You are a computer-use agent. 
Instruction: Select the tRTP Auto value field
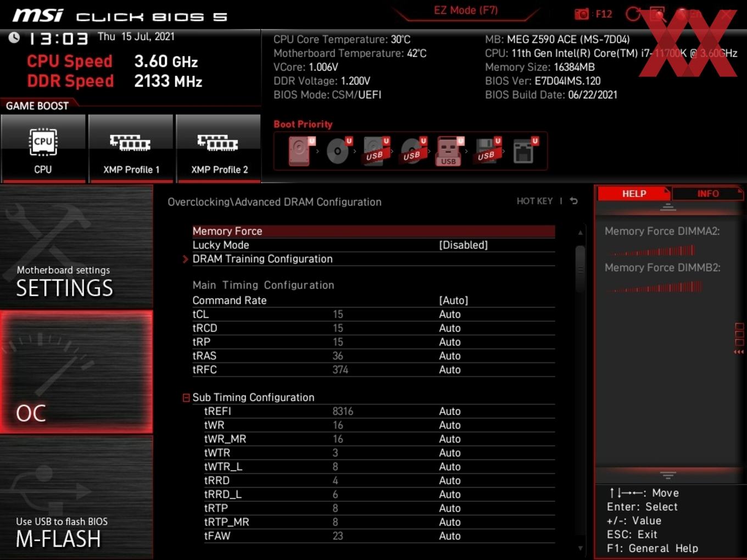coord(449,508)
